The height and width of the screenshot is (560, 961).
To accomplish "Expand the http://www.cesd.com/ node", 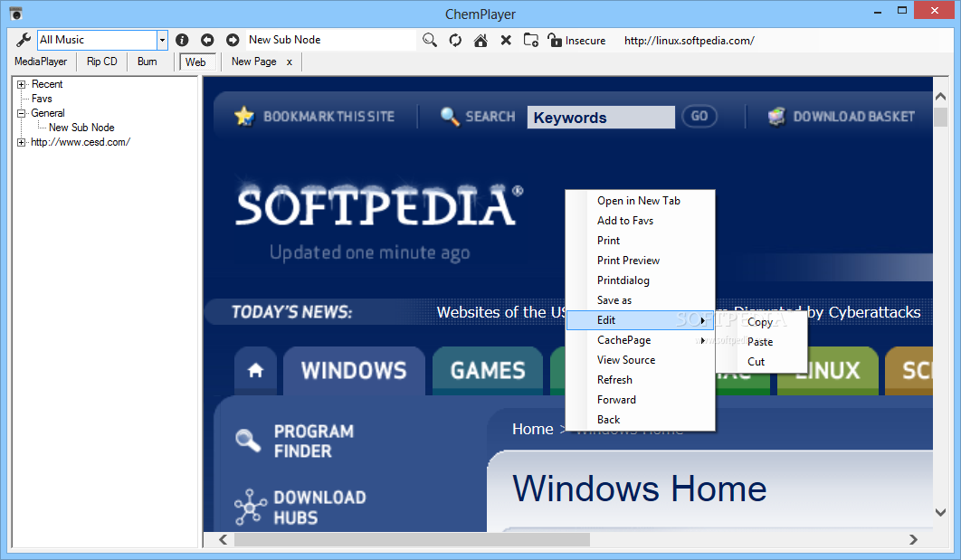I will (x=22, y=142).
